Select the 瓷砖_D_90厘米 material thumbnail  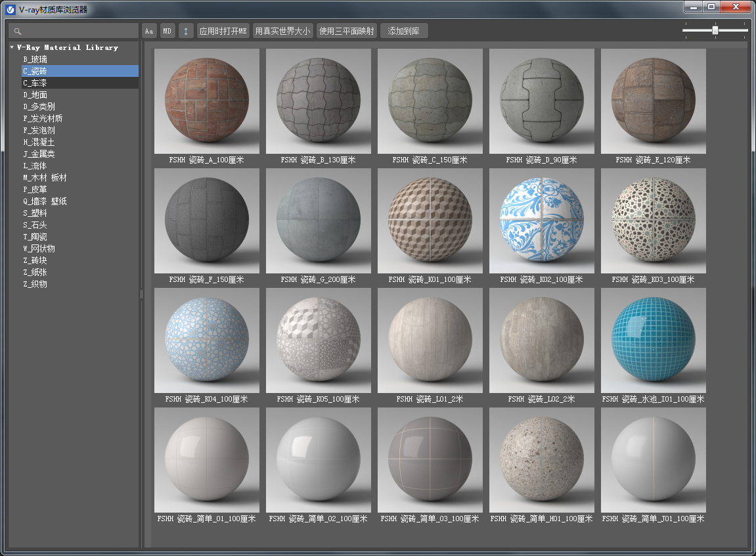542,101
